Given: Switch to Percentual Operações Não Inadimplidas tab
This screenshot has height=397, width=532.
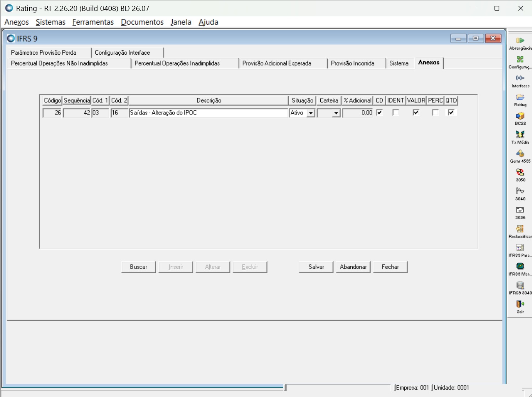Looking at the screenshot, I should [x=69, y=63].
